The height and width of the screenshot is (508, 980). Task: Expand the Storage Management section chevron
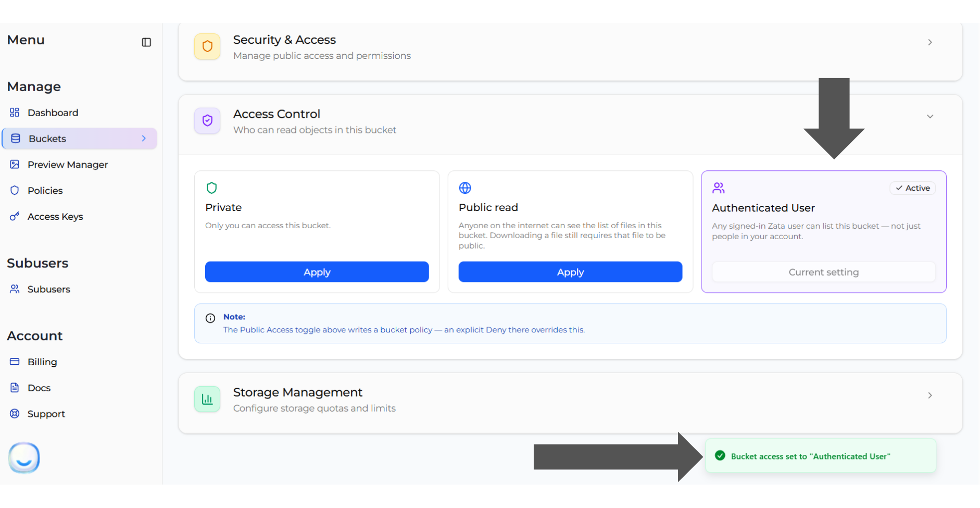click(930, 395)
